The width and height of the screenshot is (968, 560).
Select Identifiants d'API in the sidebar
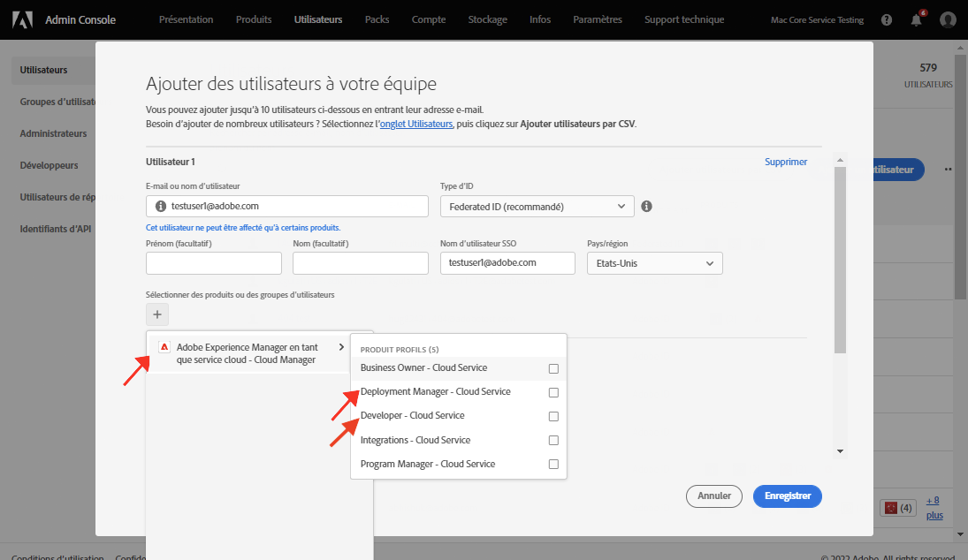(x=55, y=229)
